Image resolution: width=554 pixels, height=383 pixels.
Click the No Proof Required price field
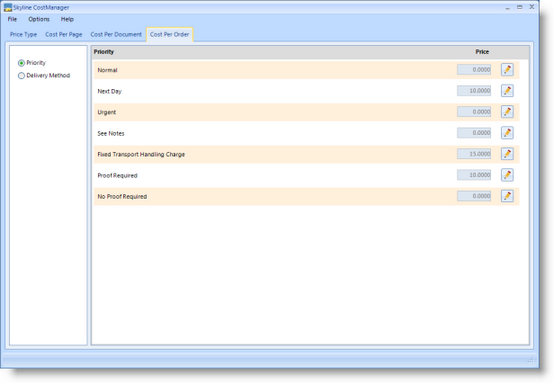(474, 196)
